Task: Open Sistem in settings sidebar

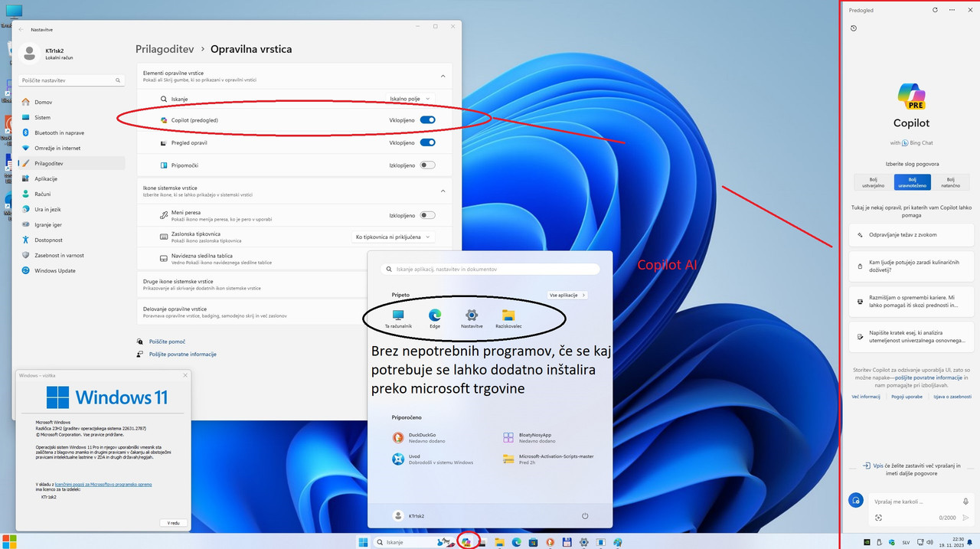Action: 70,117
